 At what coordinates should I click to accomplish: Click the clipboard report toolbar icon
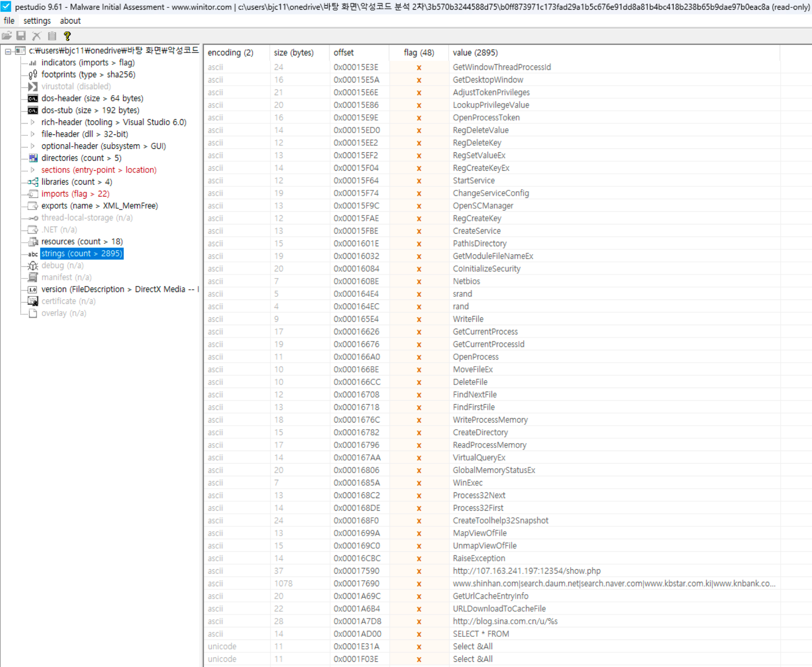tap(52, 36)
